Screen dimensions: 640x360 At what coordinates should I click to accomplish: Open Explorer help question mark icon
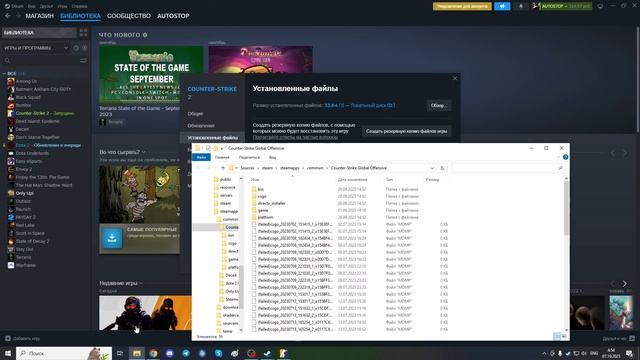(565, 157)
